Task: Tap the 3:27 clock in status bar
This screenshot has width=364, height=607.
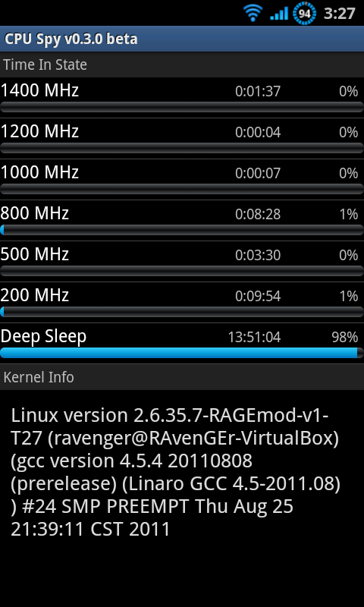Action: [339, 14]
